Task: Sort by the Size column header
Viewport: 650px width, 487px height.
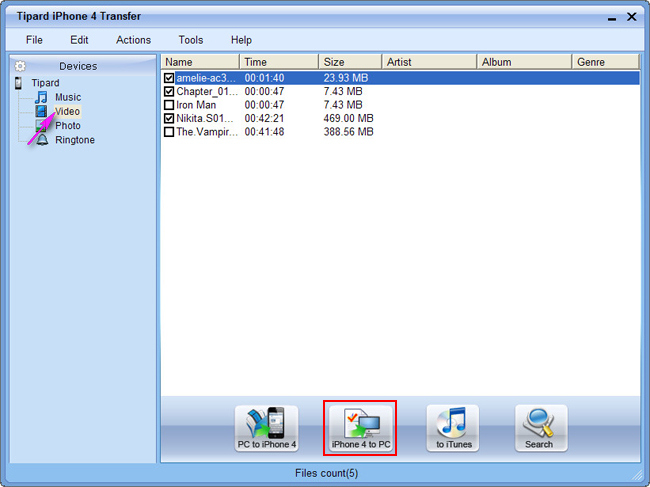Action: tap(350, 62)
